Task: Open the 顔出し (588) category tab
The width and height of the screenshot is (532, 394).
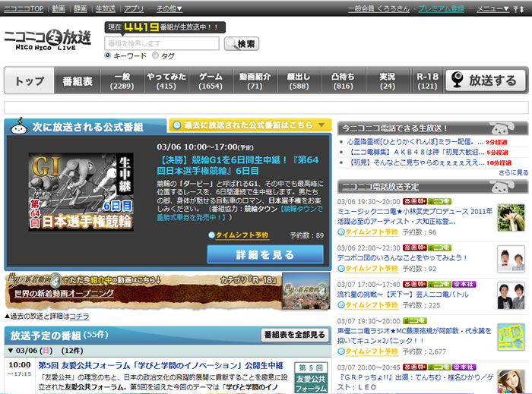Action: [x=299, y=80]
